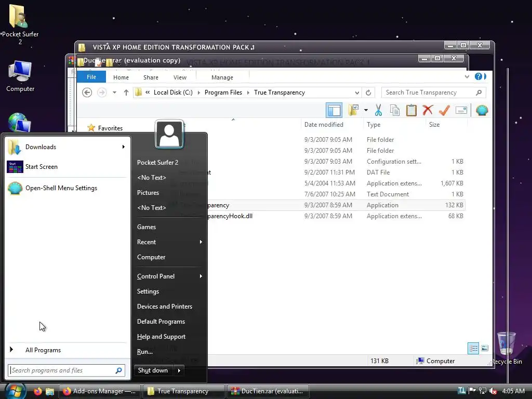Viewport: 532px width, 399px height.
Task: Open the File ribbon tab
Action: pos(91,77)
